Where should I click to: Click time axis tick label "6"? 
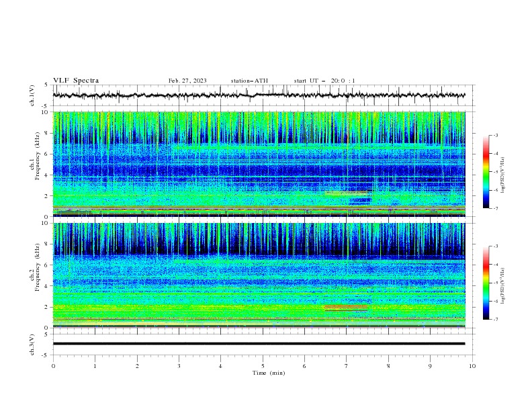pyautogui.click(x=304, y=366)
